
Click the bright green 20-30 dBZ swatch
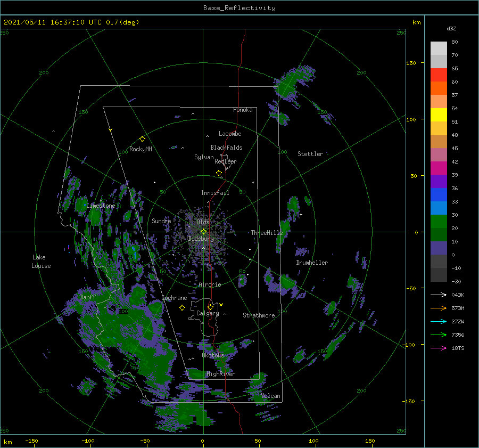[x=439, y=222]
